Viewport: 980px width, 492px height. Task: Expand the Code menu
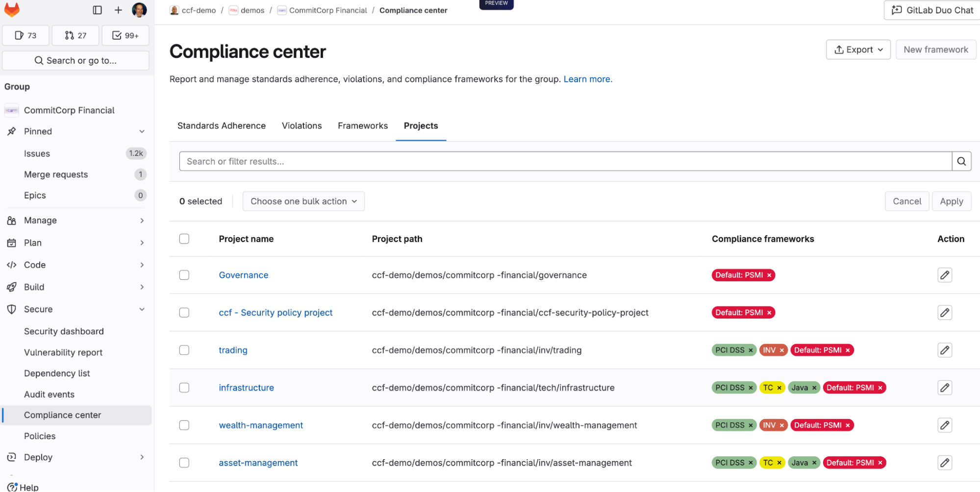142,265
